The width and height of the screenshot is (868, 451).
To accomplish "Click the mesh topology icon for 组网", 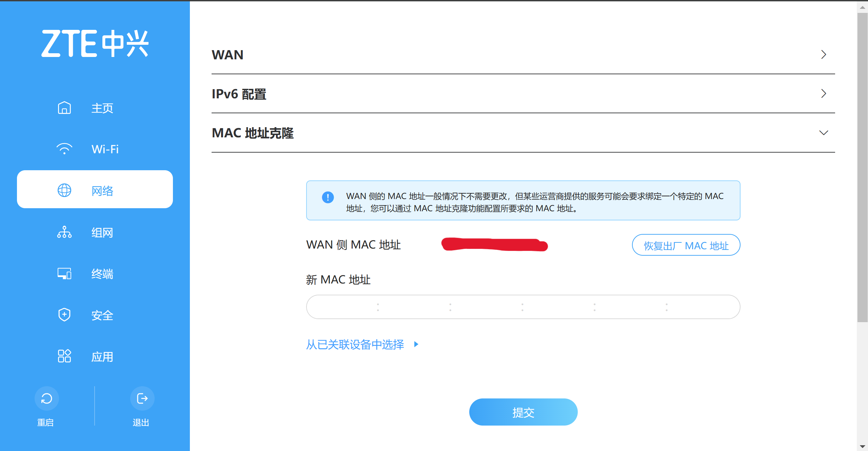I will coord(64,232).
